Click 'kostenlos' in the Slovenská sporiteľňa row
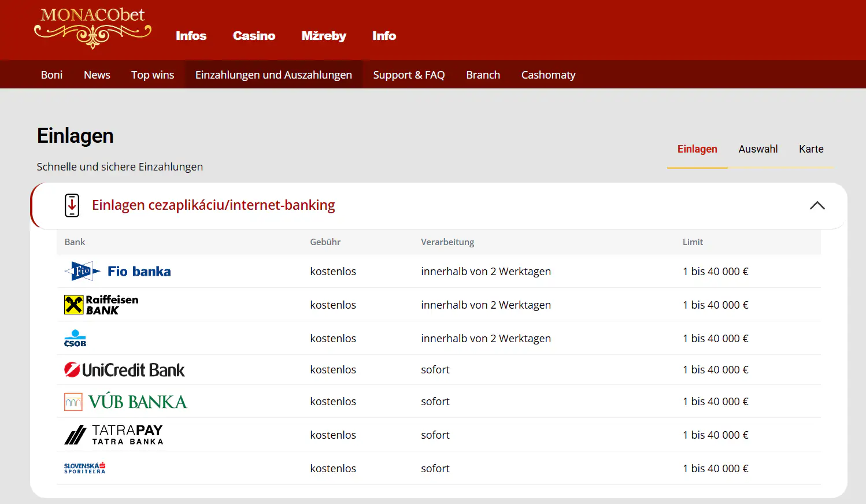 (x=333, y=468)
